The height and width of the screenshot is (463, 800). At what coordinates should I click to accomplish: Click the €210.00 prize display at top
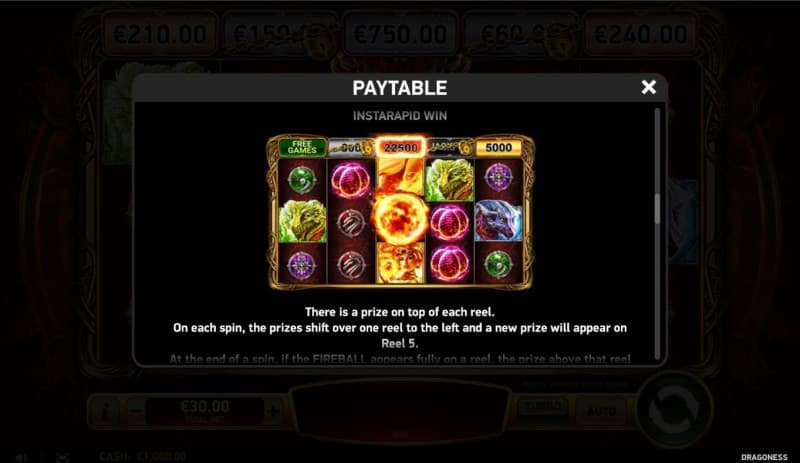coord(160,35)
